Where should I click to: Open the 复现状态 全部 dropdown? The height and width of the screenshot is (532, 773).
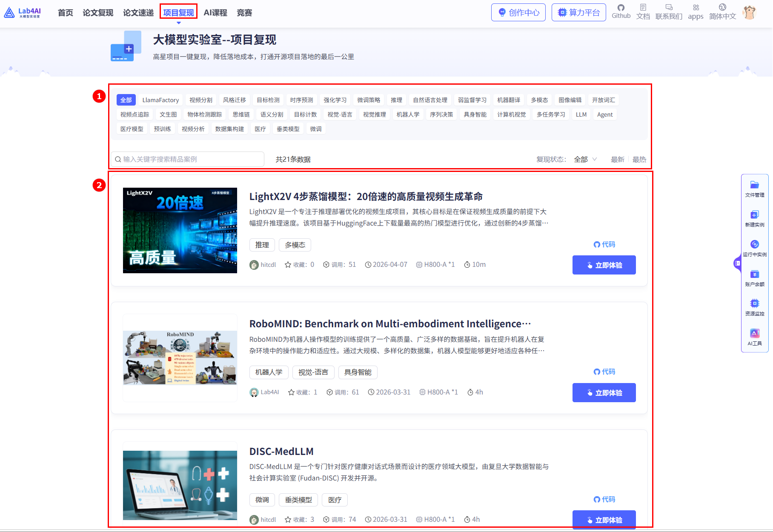[586, 159]
